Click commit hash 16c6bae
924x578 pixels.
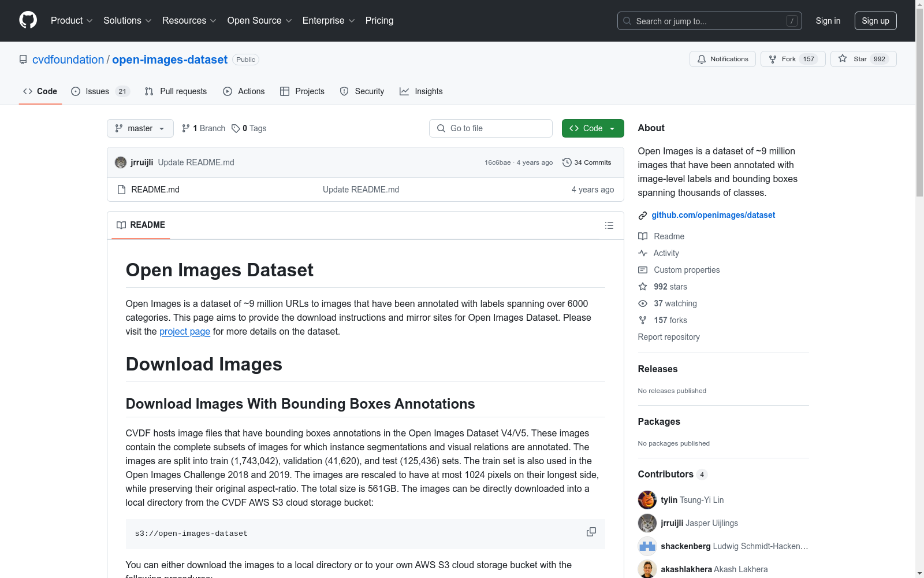coord(498,162)
